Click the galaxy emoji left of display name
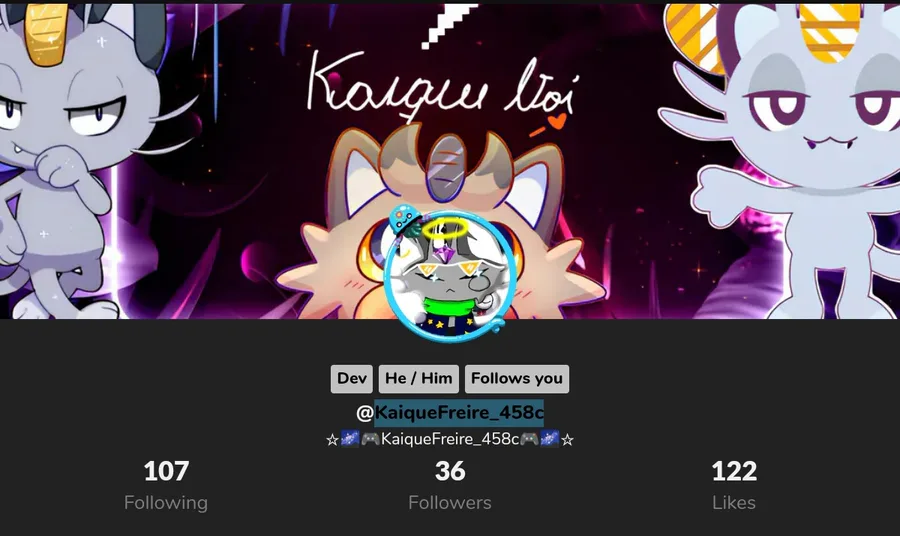The height and width of the screenshot is (536, 900). point(350,439)
